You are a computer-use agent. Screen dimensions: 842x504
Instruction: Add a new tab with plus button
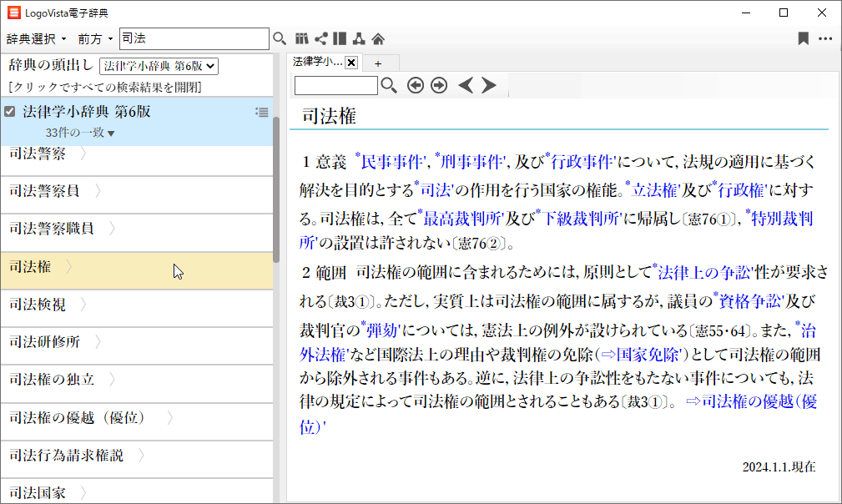(378, 63)
